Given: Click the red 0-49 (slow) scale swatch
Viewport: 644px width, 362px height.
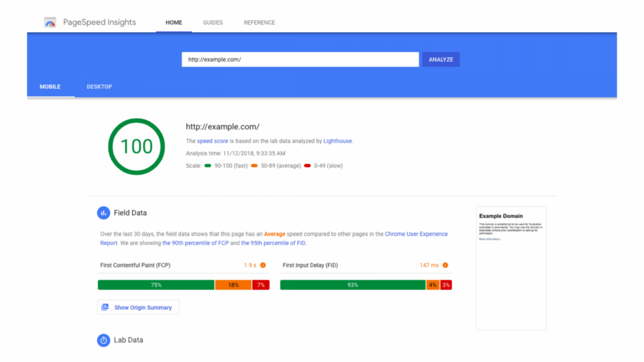Looking at the screenshot, I should (307, 166).
